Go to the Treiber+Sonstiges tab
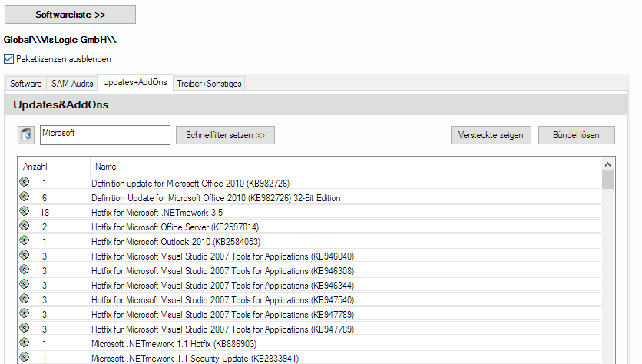Viewport: 642px width, 364px height. click(x=209, y=84)
